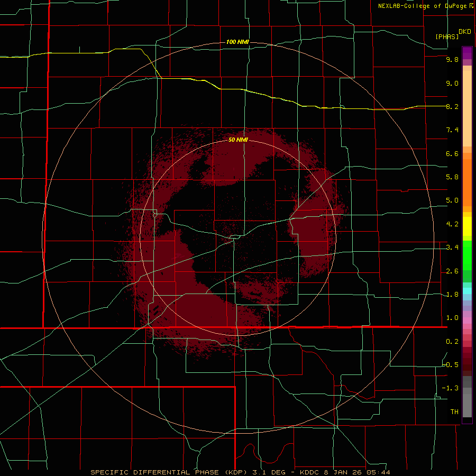The height and width of the screenshot is (476, 476).
Task: Select the 5.0 scale value
Action: tap(452, 200)
